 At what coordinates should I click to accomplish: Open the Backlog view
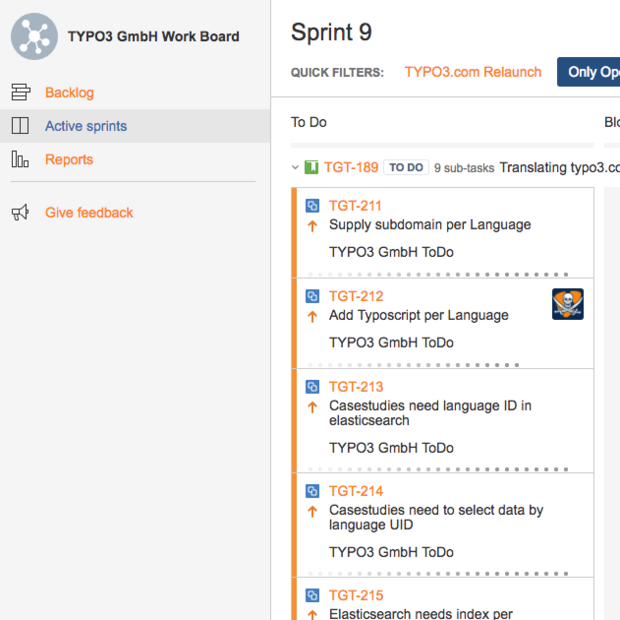tap(69, 93)
